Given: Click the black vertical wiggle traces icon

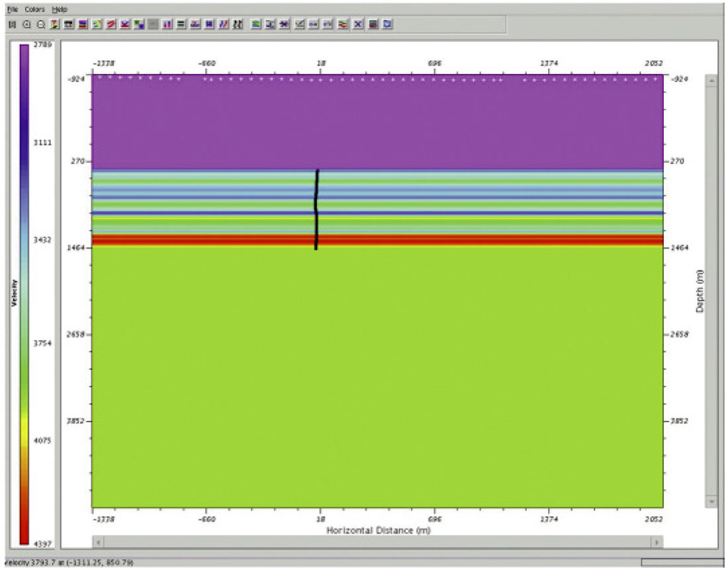Looking at the screenshot, I should (238, 24).
